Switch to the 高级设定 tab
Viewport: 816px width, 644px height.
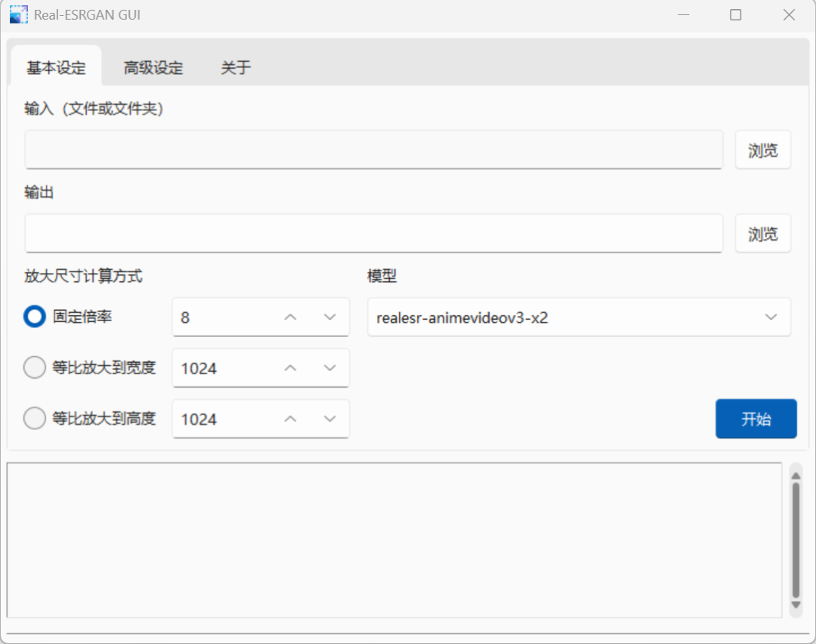click(x=153, y=67)
